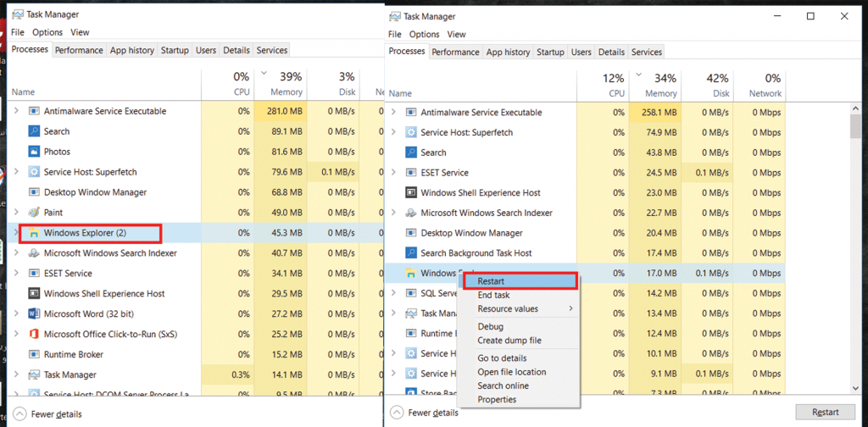Click Antimalware Service Executable icon in right window

pos(411,113)
